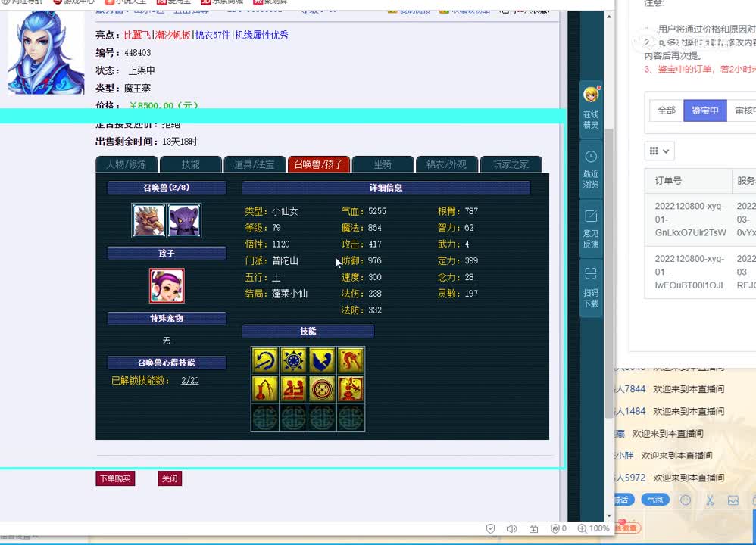Image resolution: width=756 pixels, height=545 pixels.
Task: Click the blue flexed-arm skill icon
Action: pyautogui.click(x=322, y=360)
